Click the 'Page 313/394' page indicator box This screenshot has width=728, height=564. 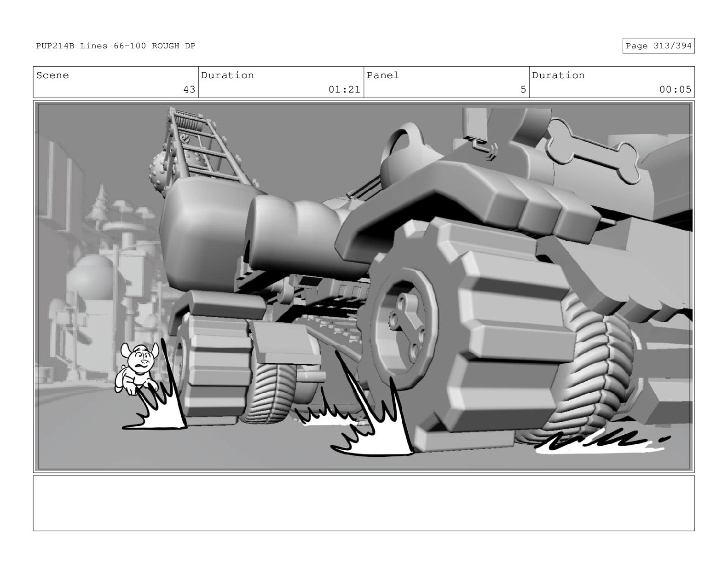[658, 46]
